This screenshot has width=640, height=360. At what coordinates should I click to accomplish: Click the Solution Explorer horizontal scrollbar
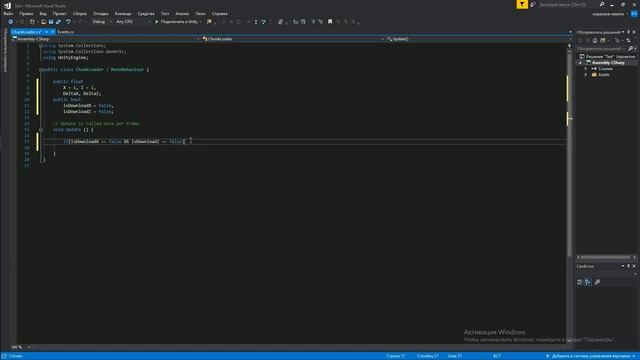[605, 257]
